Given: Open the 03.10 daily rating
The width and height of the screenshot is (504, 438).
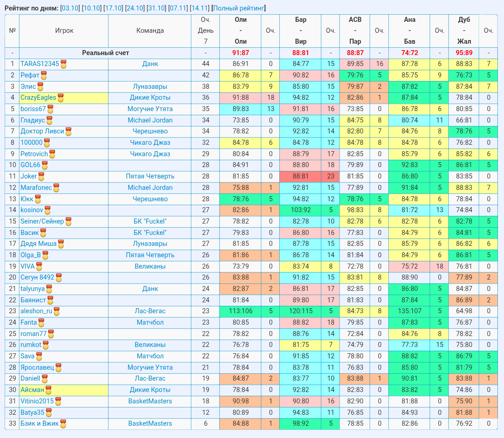Looking at the screenshot, I should (x=70, y=8).
